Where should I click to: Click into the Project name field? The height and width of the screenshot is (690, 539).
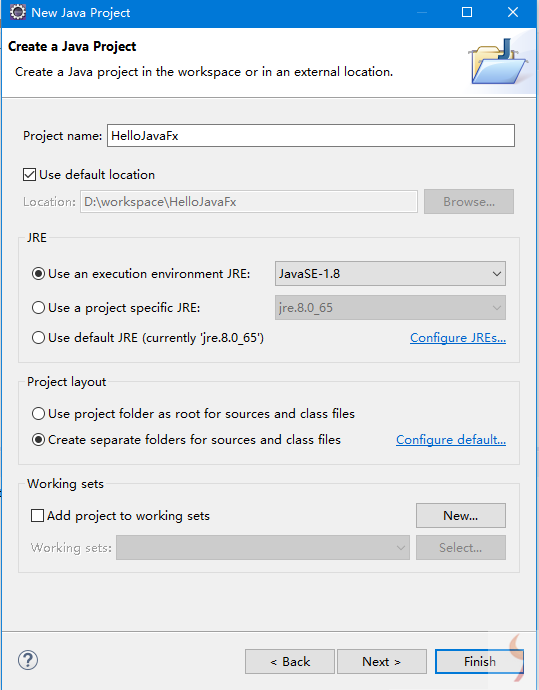coord(311,136)
